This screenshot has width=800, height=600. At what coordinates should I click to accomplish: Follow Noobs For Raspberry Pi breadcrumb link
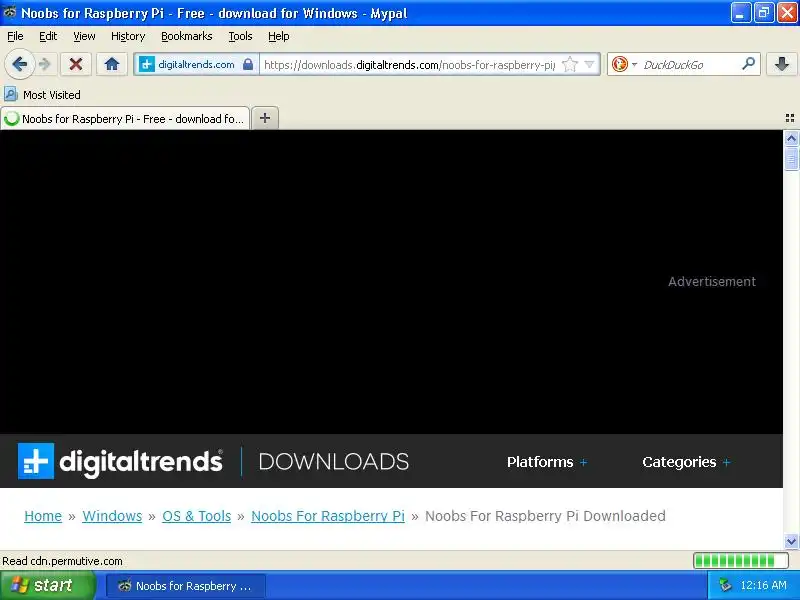point(328,516)
